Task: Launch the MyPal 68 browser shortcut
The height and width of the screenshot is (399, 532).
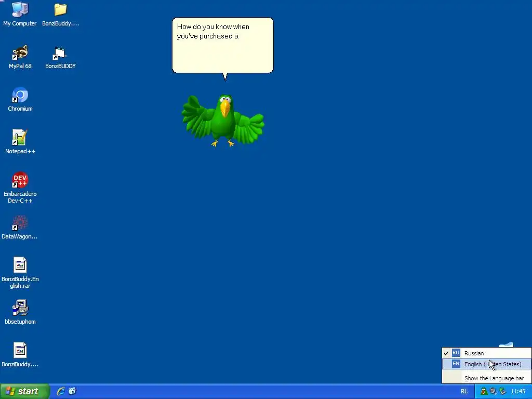Action: point(20,57)
